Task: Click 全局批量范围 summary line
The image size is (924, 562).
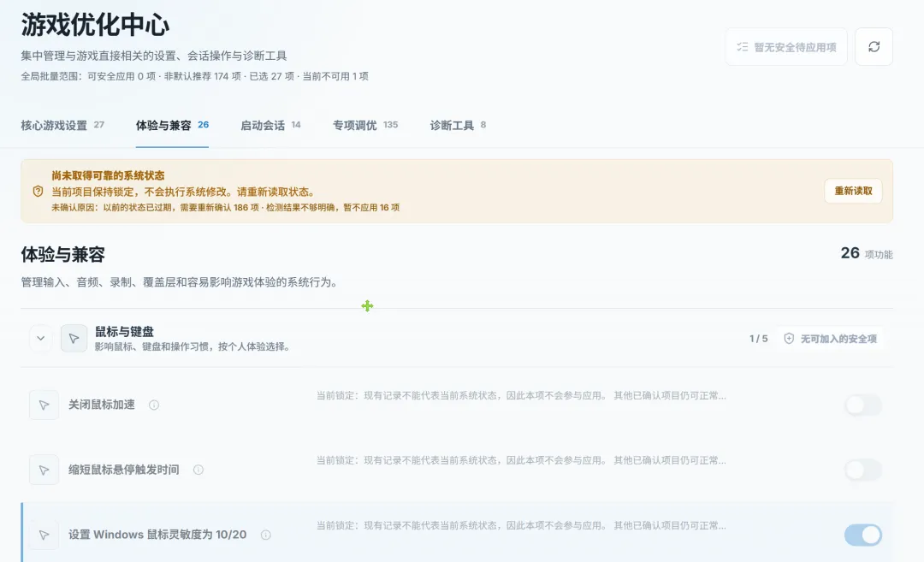Action: [x=194, y=76]
